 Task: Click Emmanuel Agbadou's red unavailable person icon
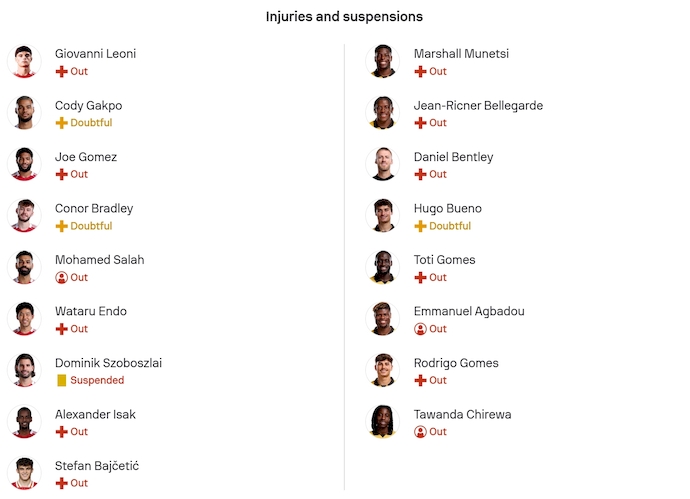coord(420,329)
